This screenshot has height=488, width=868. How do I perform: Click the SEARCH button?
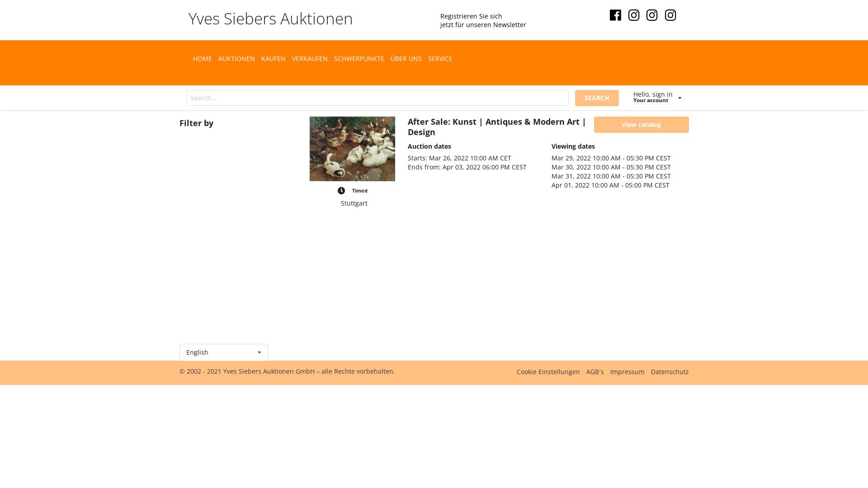tap(597, 98)
